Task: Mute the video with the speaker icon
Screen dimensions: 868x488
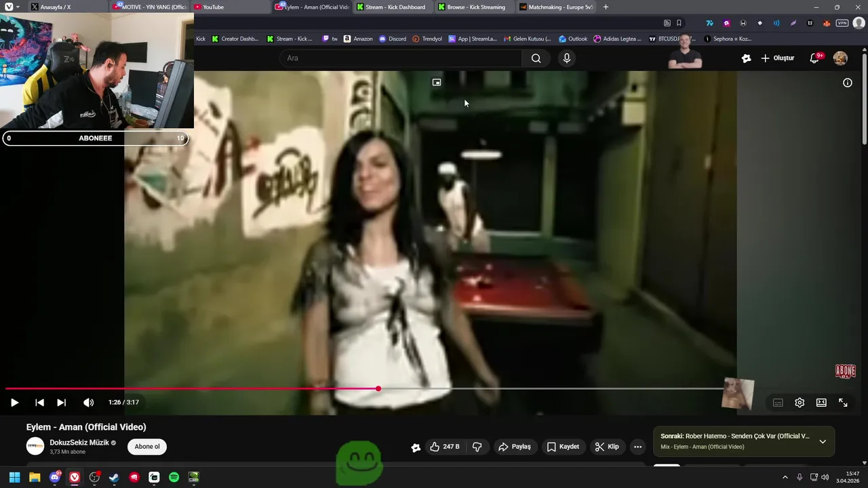Action: (88, 403)
